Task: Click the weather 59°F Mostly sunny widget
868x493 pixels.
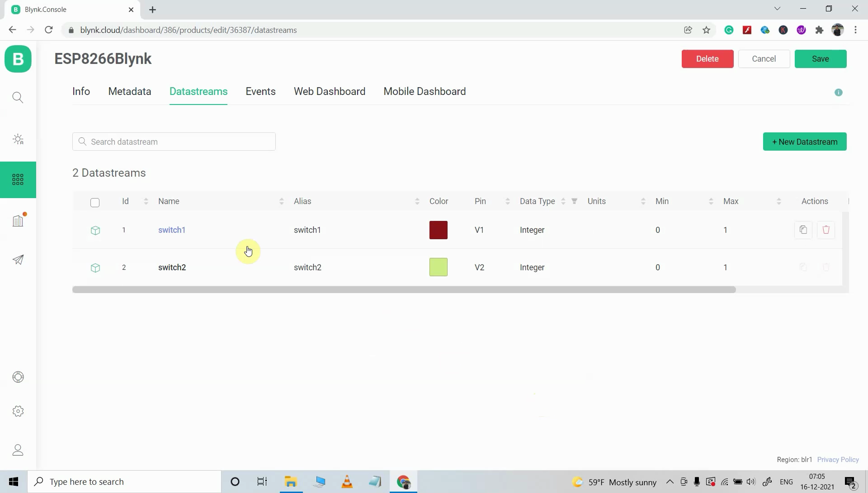Action: [x=614, y=482]
